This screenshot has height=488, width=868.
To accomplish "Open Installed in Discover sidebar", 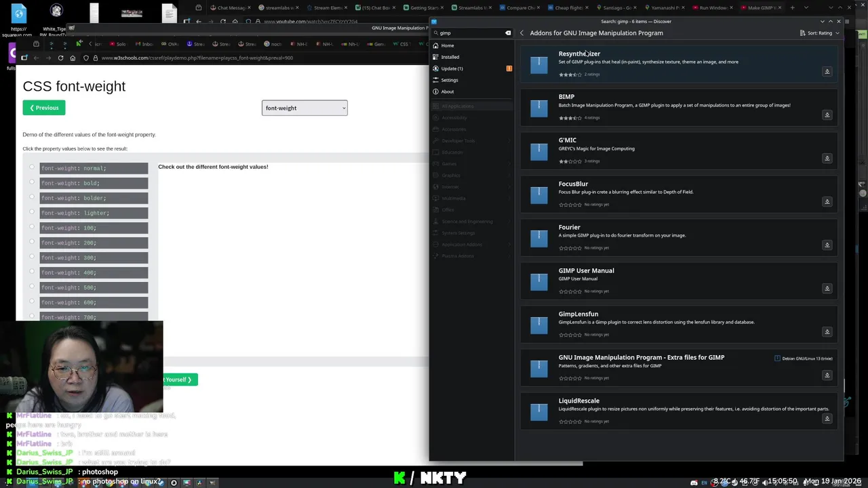I will [472, 57].
